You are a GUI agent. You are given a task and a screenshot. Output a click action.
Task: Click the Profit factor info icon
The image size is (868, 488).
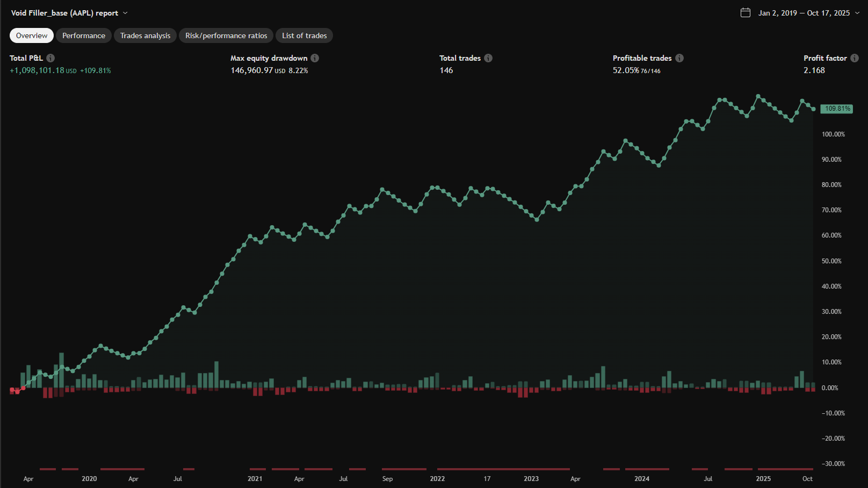pyautogui.click(x=855, y=58)
